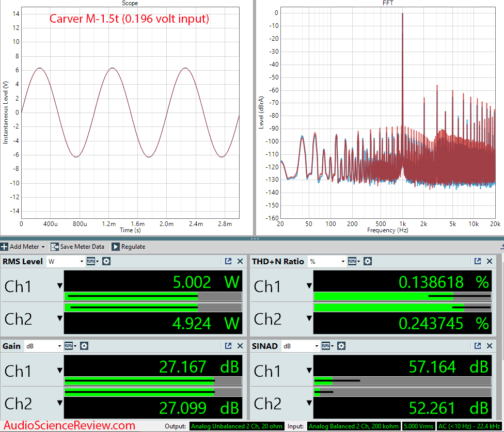This screenshot has width=504, height=432.
Task: Close the THD+N Ratio meter
Action: [490, 261]
